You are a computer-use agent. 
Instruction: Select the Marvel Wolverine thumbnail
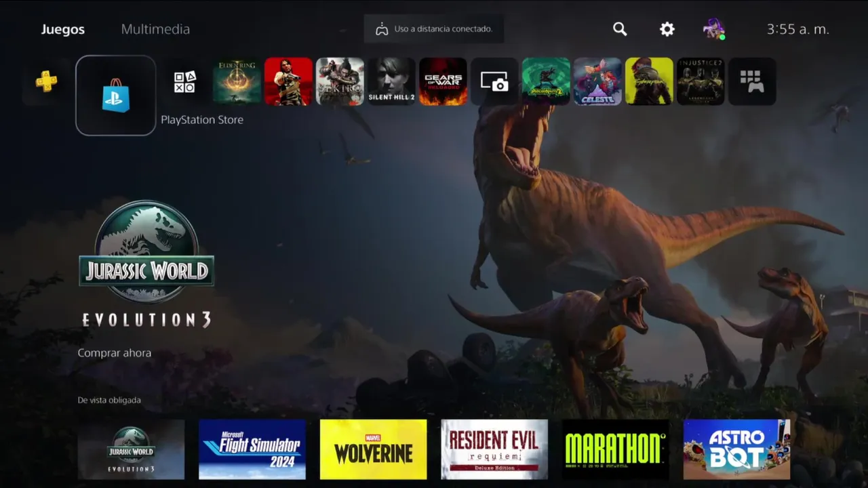374,449
